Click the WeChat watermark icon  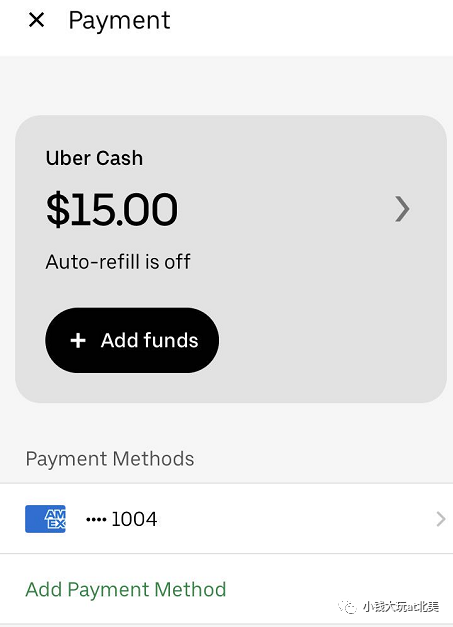[x=347, y=607]
